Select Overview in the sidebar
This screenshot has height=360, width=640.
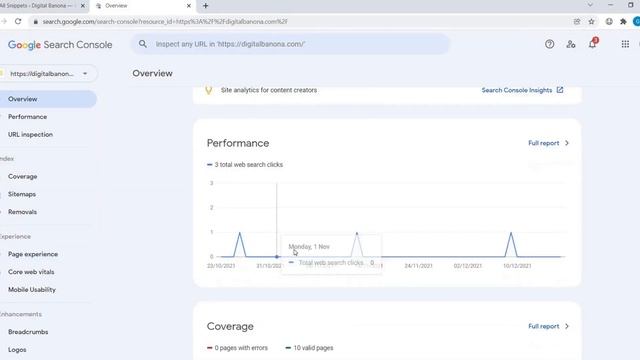[47, 99]
